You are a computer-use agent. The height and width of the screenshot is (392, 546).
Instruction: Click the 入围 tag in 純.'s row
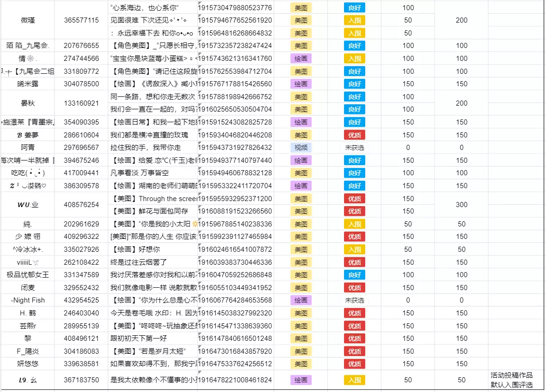tap(354, 224)
